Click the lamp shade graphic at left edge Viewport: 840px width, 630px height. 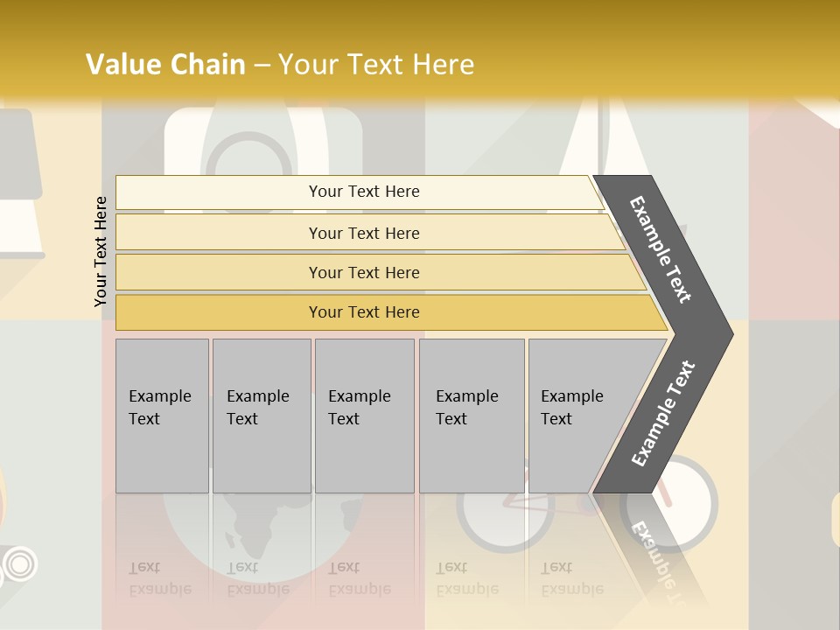click(17, 153)
